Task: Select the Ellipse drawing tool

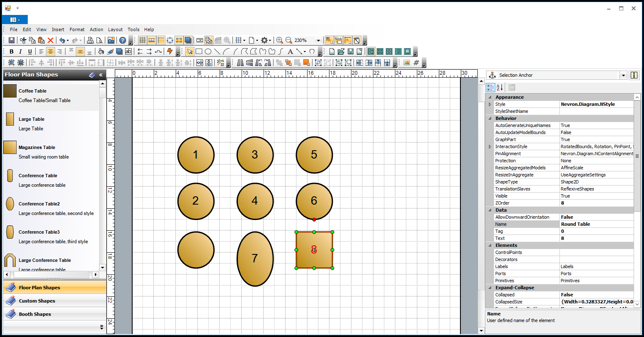Action: pyautogui.click(x=208, y=51)
